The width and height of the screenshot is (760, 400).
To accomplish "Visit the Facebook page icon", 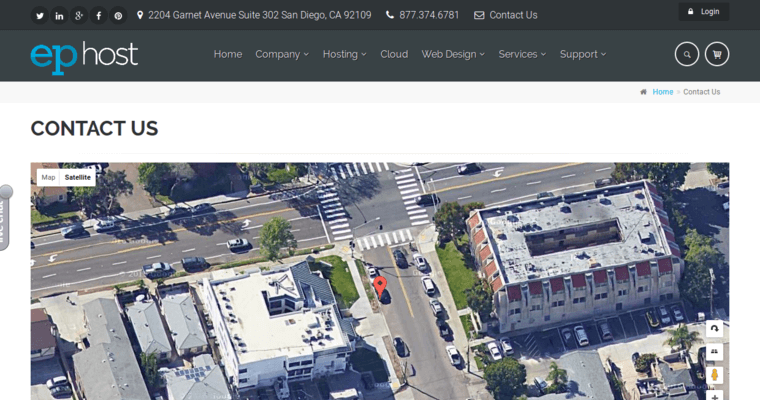I will 99,15.
